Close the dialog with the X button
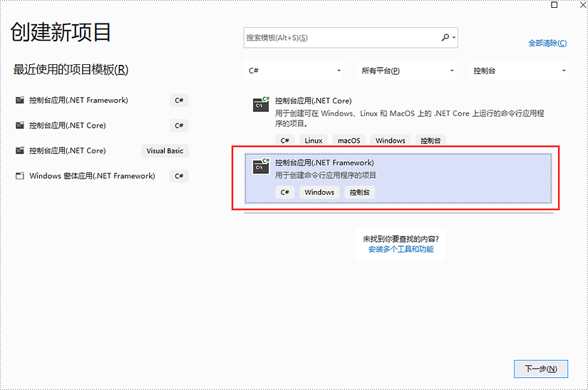The width and height of the screenshot is (588, 390). point(584,4)
